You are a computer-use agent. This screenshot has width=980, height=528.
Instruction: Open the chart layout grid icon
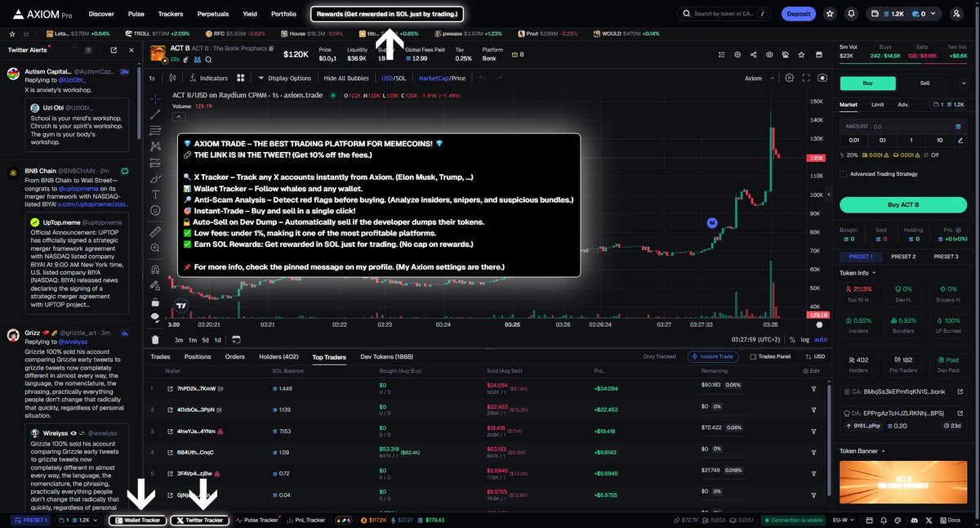(x=241, y=78)
